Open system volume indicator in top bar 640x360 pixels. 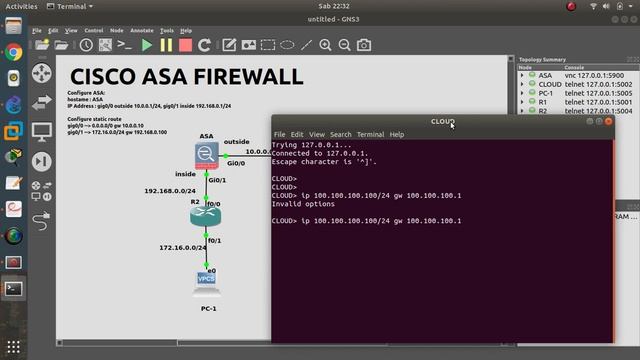(x=606, y=6)
